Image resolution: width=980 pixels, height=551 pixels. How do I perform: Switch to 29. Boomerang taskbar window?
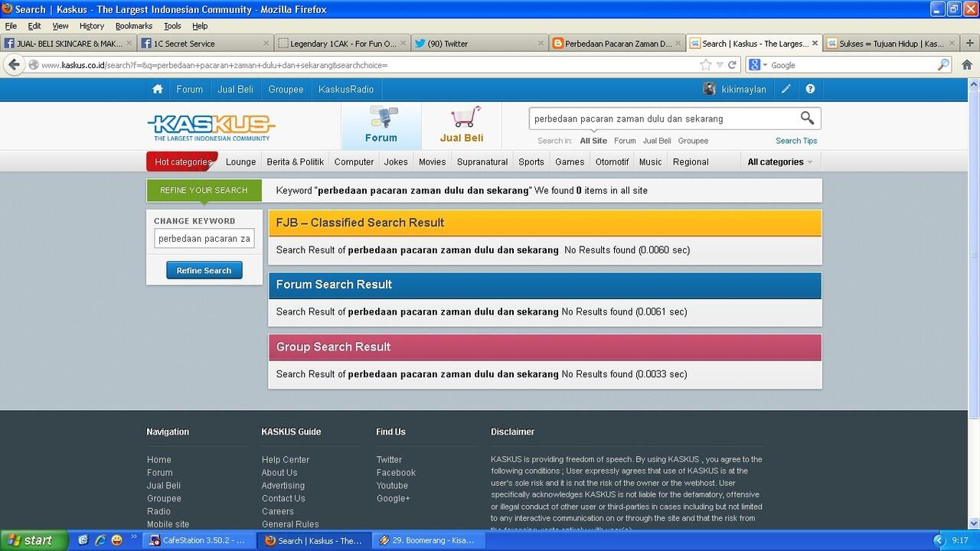(427, 540)
